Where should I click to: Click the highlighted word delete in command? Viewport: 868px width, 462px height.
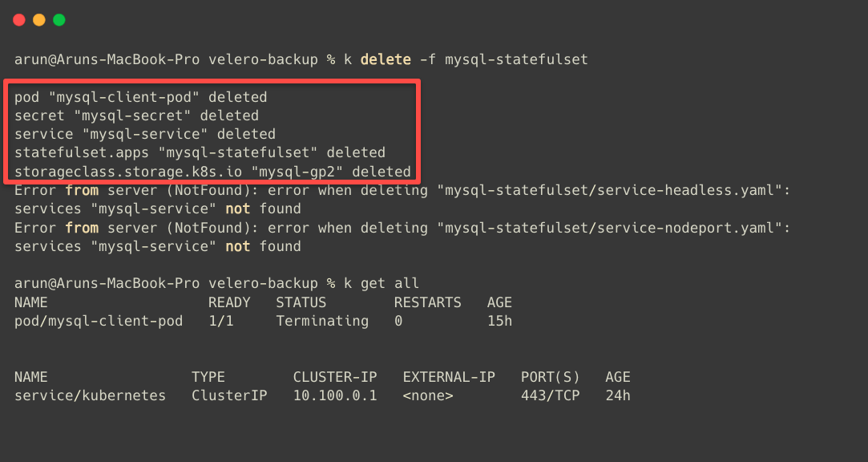(386, 59)
